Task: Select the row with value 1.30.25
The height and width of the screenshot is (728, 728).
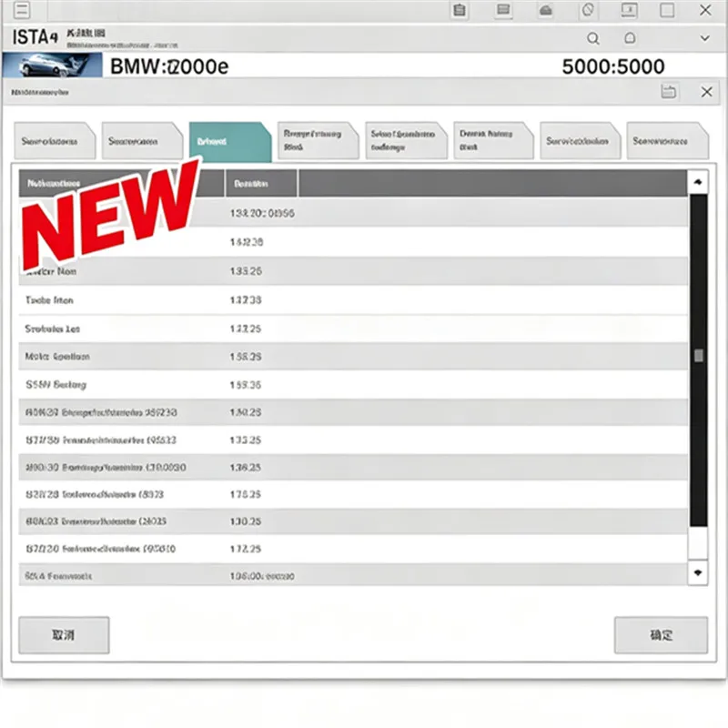Action: [x=353, y=521]
